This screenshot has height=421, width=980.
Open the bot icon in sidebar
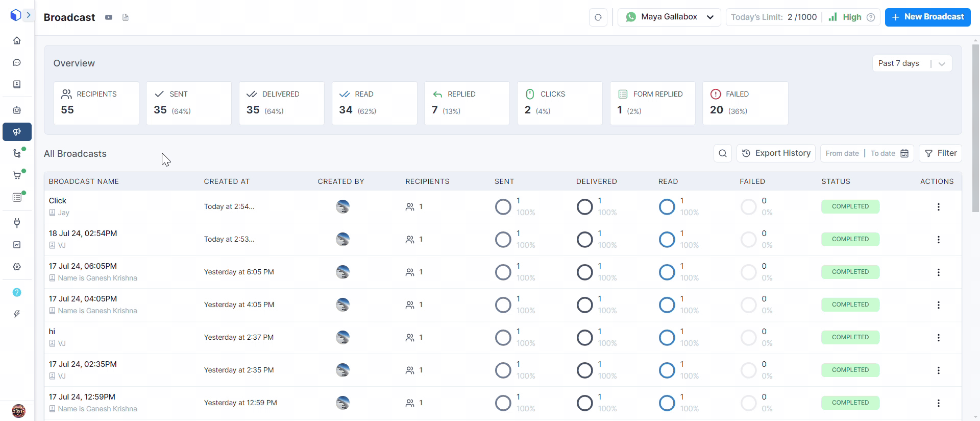coord(17,110)
